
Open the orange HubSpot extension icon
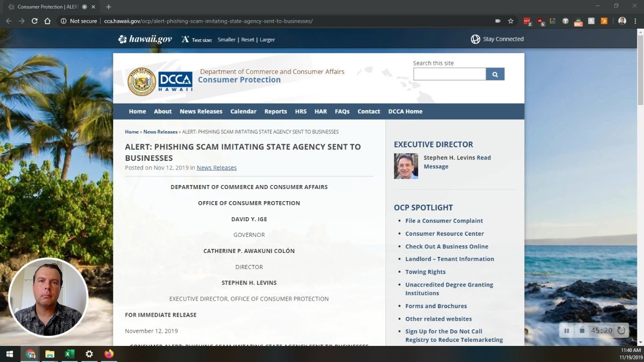pos(604,21)
